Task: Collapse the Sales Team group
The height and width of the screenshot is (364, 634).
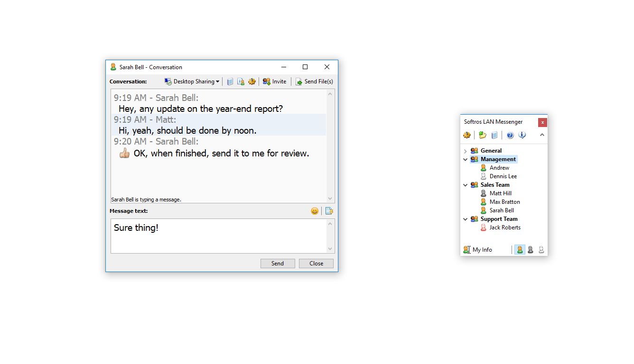Action: pyautogui.click(x=465, y=185)
